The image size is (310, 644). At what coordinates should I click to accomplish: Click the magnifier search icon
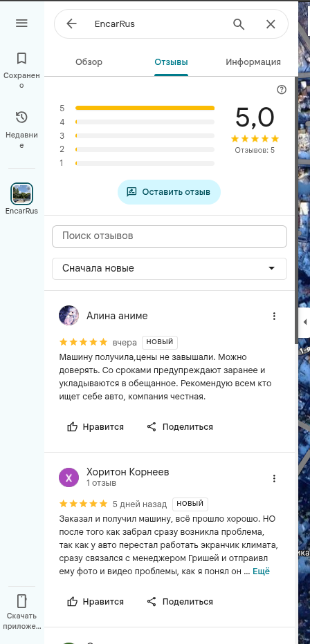239,24
